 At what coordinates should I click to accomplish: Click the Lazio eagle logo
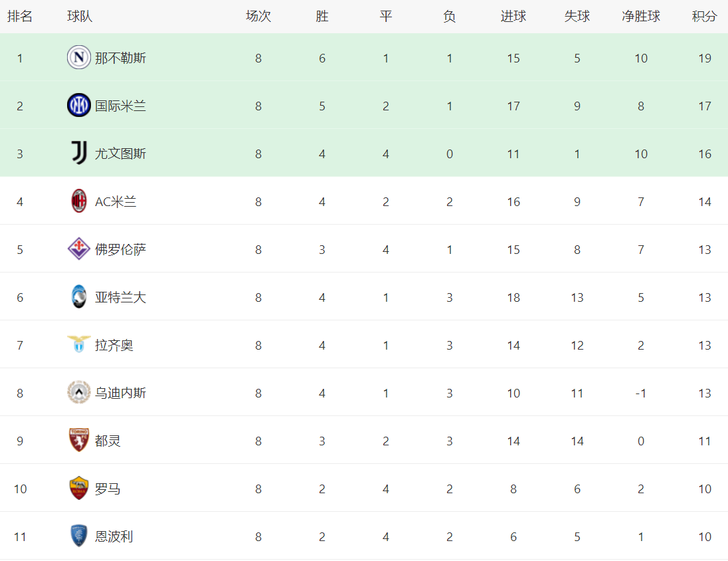tap(78, 344)
